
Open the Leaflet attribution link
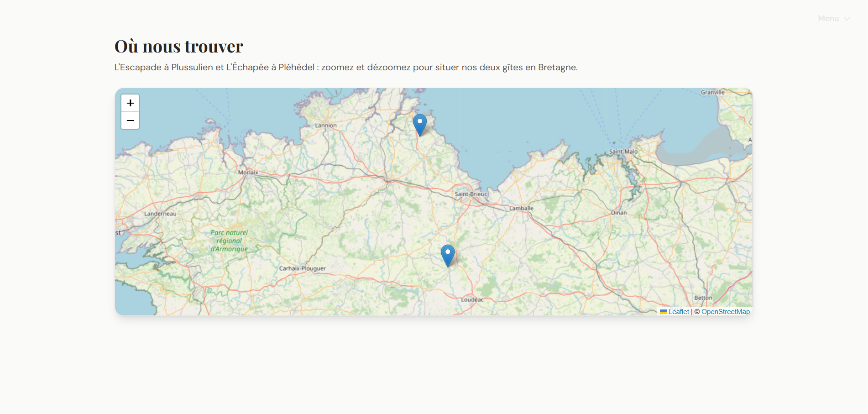pyautogui.click(x=679, y=312)
